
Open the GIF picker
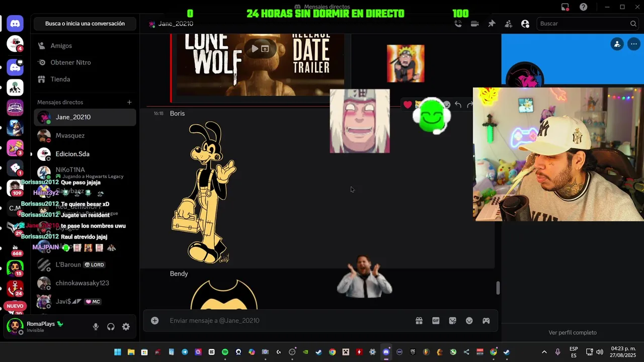tap(436, 321)
